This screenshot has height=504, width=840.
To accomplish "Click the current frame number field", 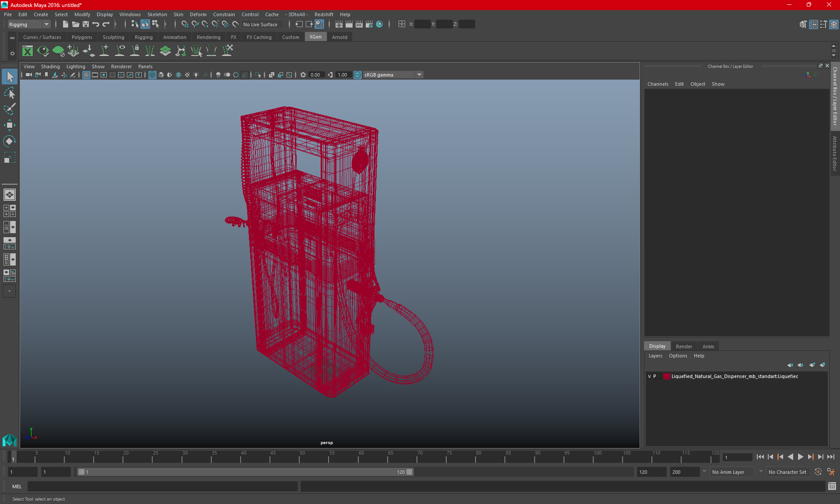I will [737, 457].
